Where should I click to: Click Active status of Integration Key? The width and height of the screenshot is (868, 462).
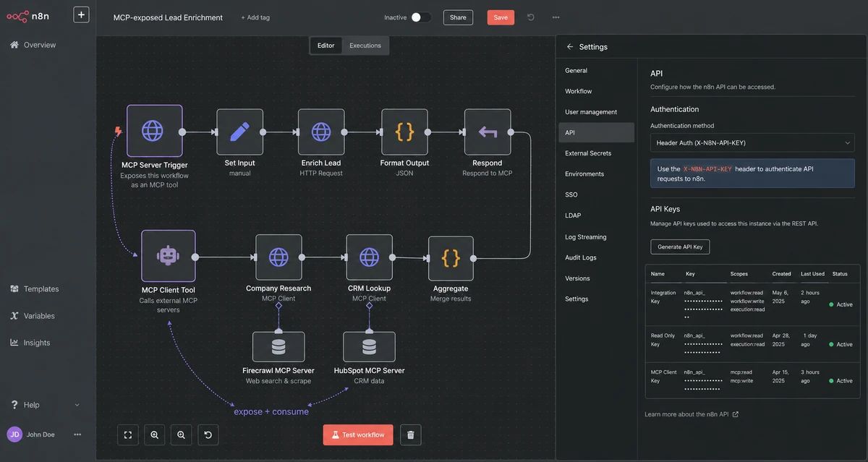[841, 304]
